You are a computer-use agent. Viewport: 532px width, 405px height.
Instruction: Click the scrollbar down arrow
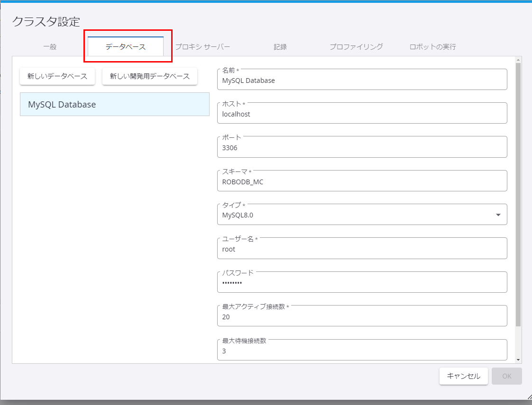click(x=518, y=360)
